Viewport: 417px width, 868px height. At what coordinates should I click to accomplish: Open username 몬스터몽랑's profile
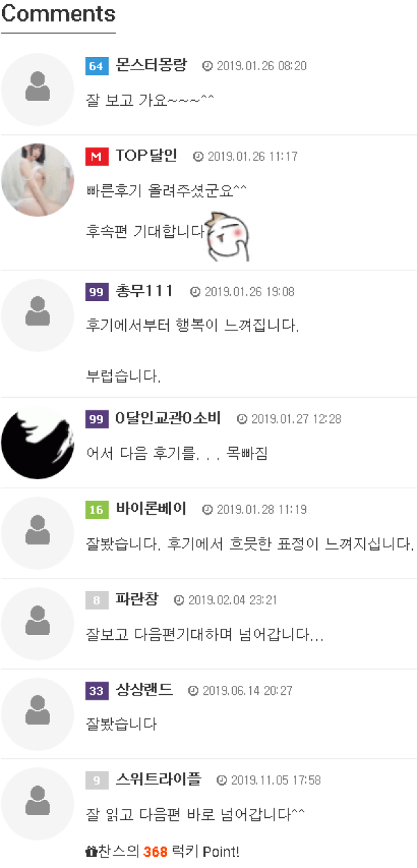click(152, 65)
